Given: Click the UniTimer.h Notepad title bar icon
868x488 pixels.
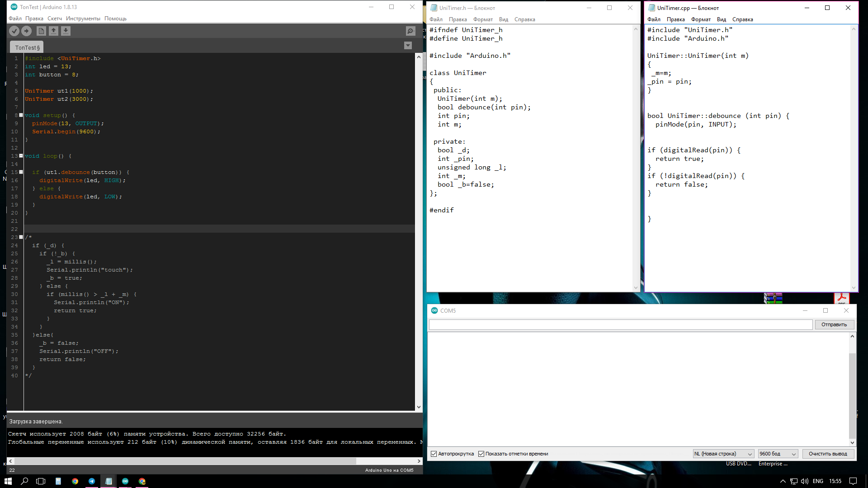Looking at the screenshot, I should pyautogui.click(x=434, y=8).
